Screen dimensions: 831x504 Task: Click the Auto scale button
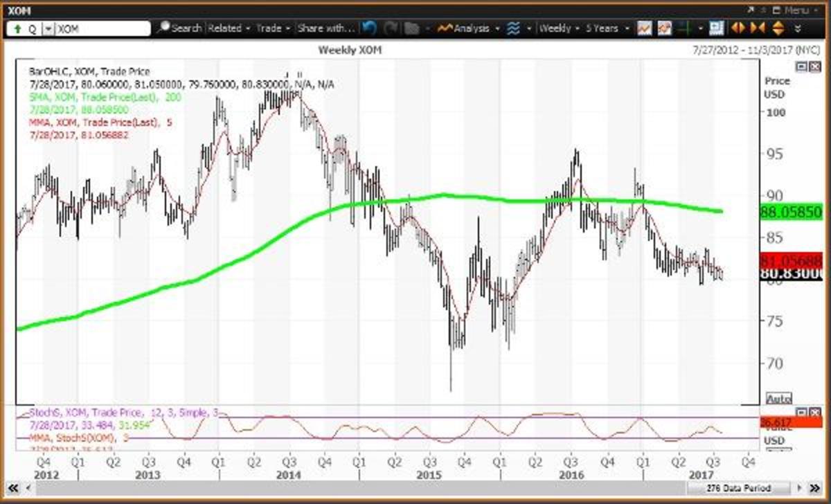click(x=779, y=399)
